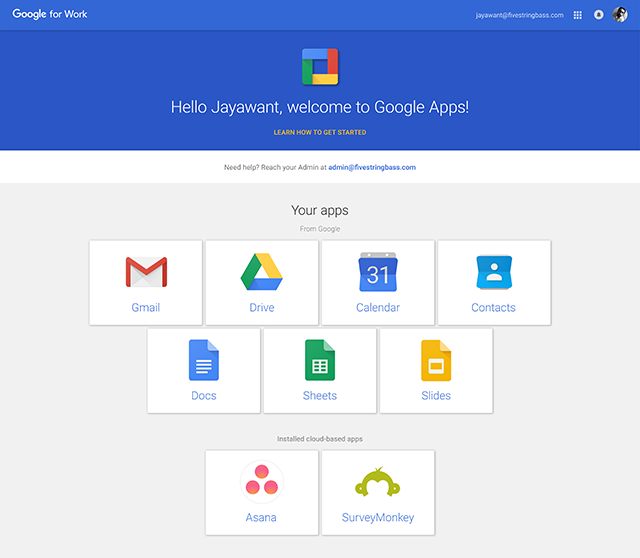Click the Slides text label

[436, 396]
